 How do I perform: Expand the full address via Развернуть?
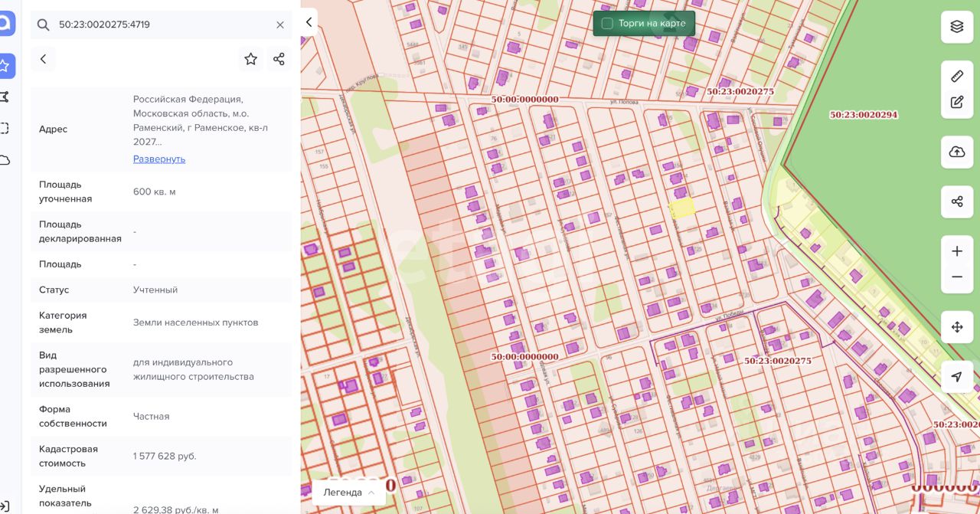point(159,159)
